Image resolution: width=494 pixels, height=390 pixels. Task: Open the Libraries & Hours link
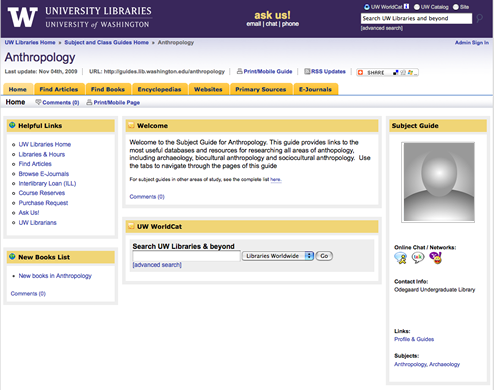tap(42, 154)
